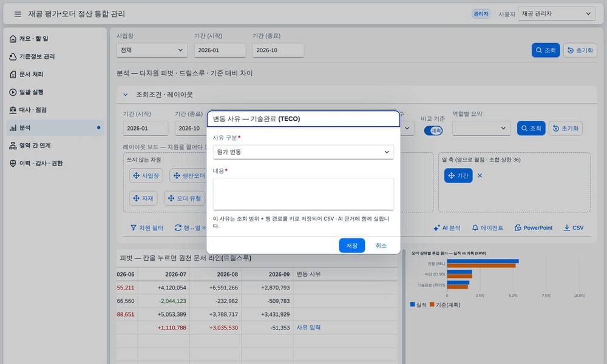Collapse the 조회조건 · 레이아웃 panel
607x364 pixels.
pos(126,95)
